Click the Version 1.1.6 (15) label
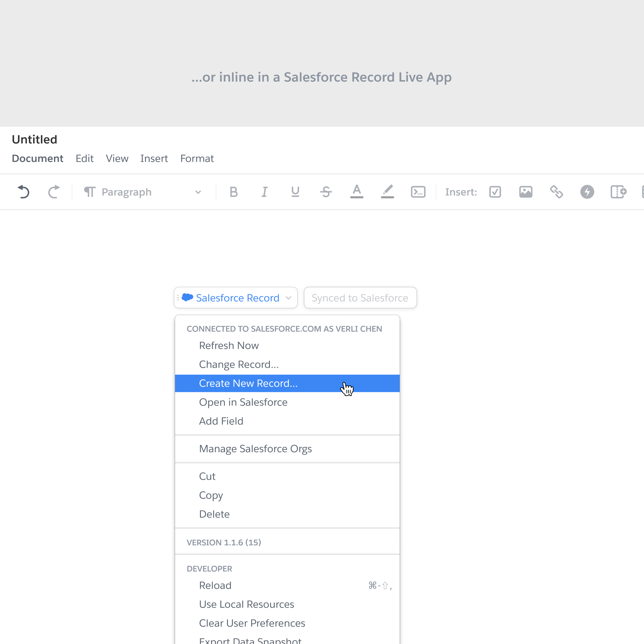This screenshot has width=644, height=644. point(224,543)
